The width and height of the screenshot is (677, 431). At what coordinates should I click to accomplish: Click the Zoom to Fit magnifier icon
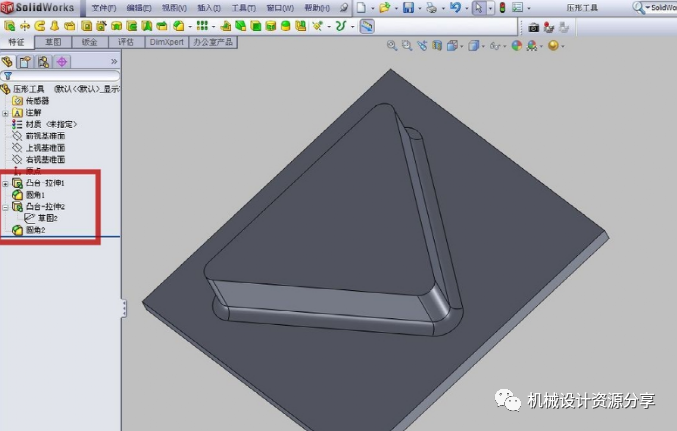point(392,45)
